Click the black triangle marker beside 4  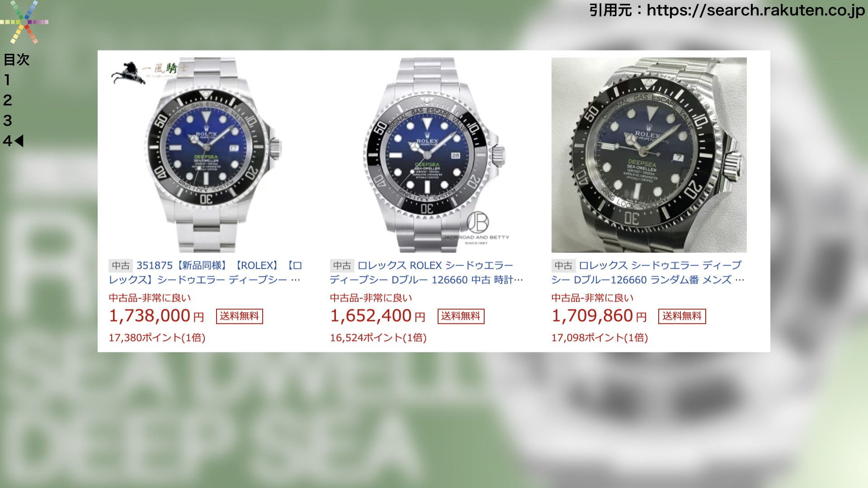tap(19, 141)
